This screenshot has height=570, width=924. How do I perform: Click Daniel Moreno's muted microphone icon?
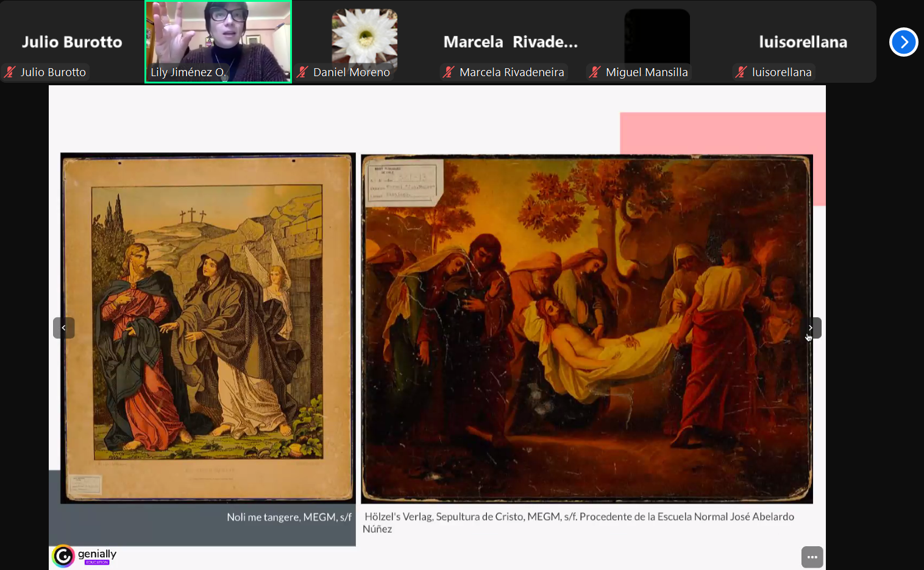302,72
